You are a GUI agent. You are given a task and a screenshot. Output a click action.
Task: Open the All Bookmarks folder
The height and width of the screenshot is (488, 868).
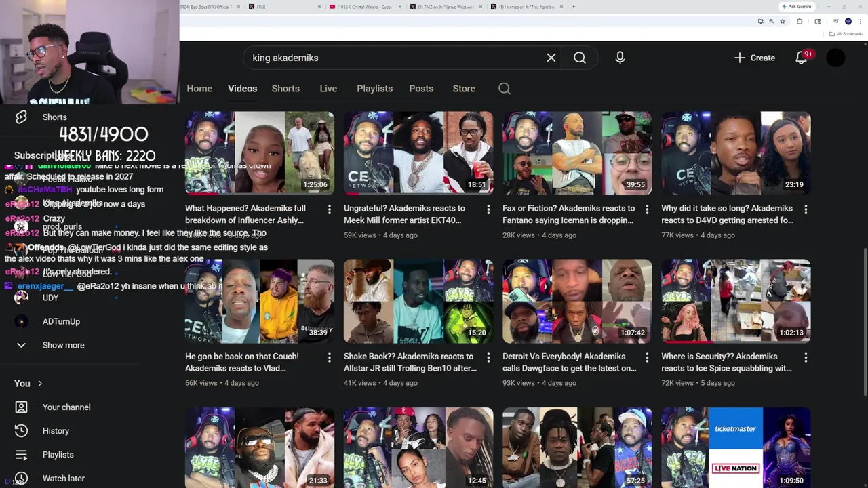click(x=846, y=34)
